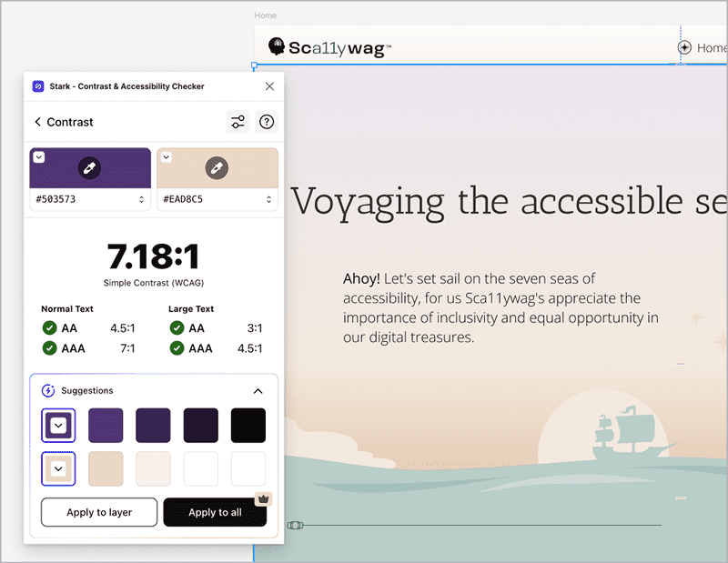Click the Stark plugin title text
The width and height of the screenshot is (728, 563).
[126, 86]
